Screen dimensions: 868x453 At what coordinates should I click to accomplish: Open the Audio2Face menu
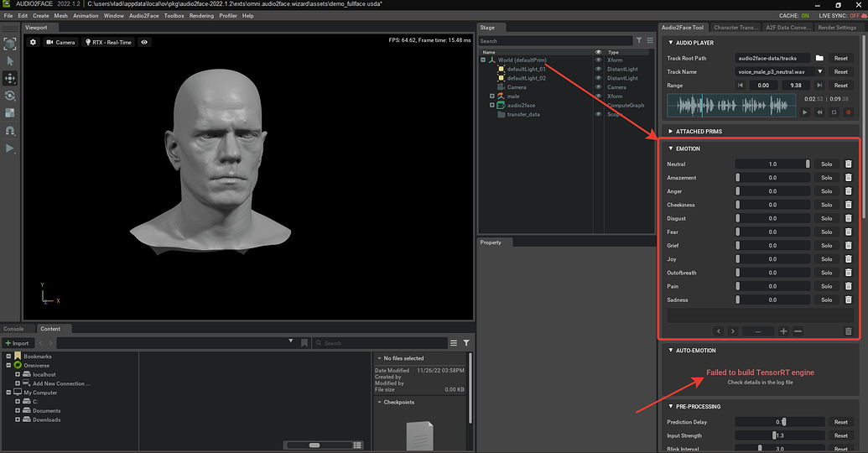pos(143,16)
